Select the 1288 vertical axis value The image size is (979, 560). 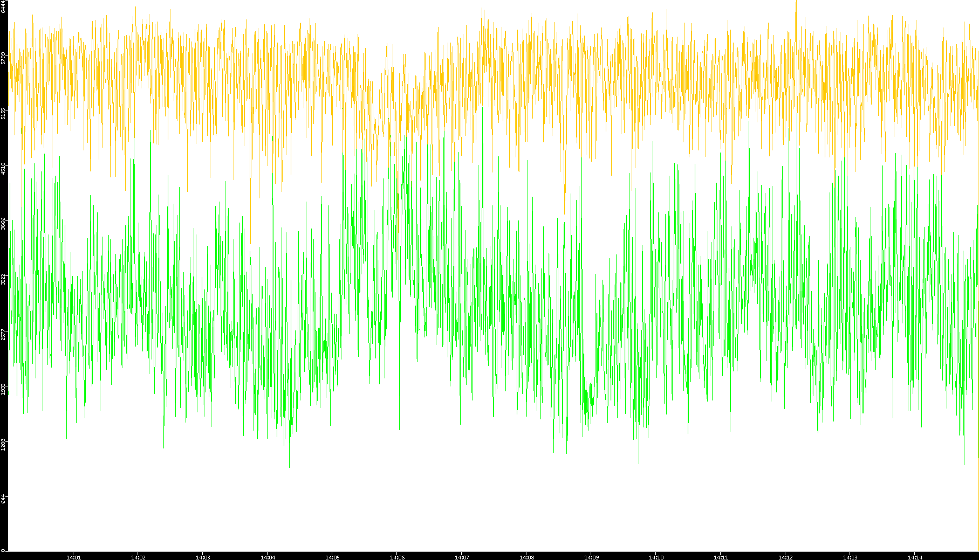pyautogui.click(x=3, y=445)
